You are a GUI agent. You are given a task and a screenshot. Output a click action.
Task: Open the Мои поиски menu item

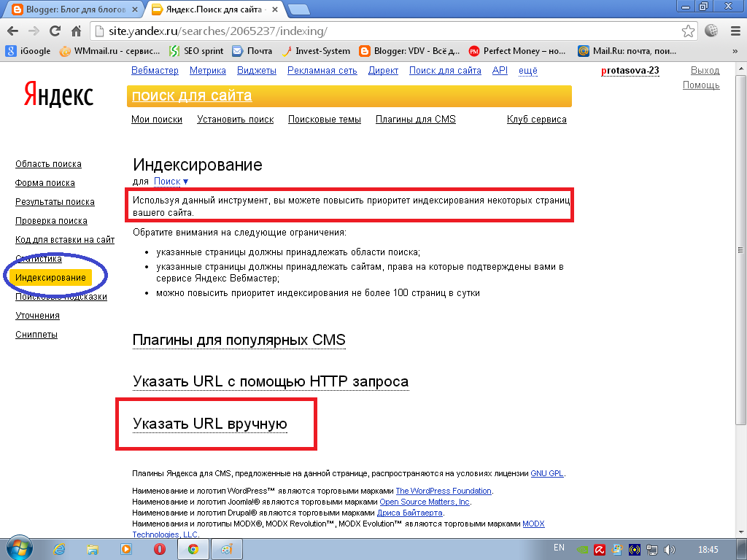[x=157, y=120]
